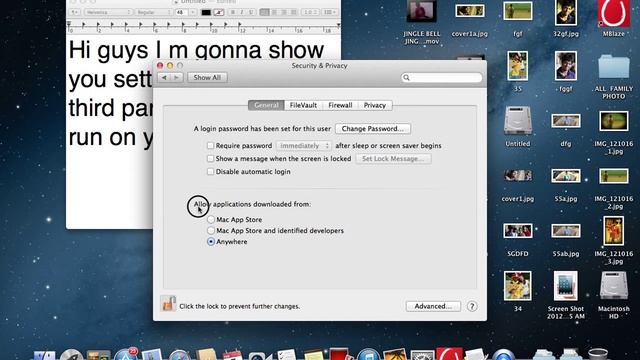
Task: Switch to the Privacy tab
Action: point(375,105)
